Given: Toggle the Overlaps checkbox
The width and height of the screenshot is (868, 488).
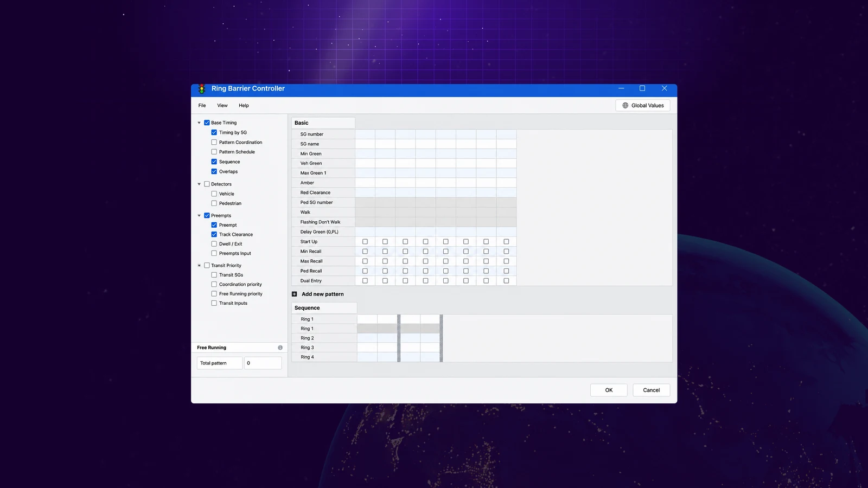Looking at the screenshot, I should (214, 171).
